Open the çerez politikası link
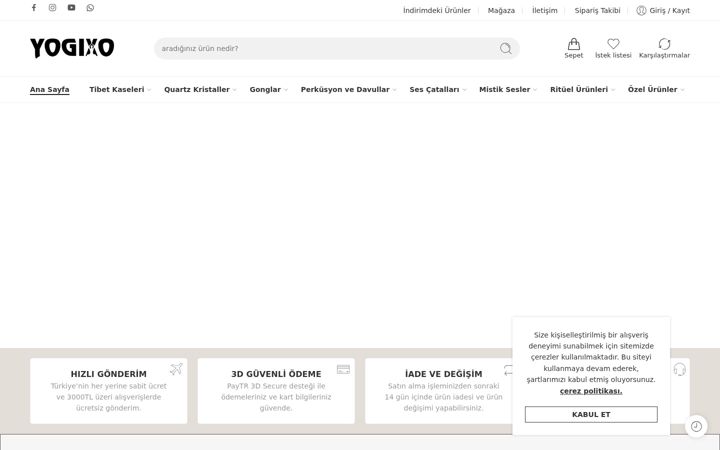Image resolution: width=720 pixels, height=450 pixels. coord(591,391)
